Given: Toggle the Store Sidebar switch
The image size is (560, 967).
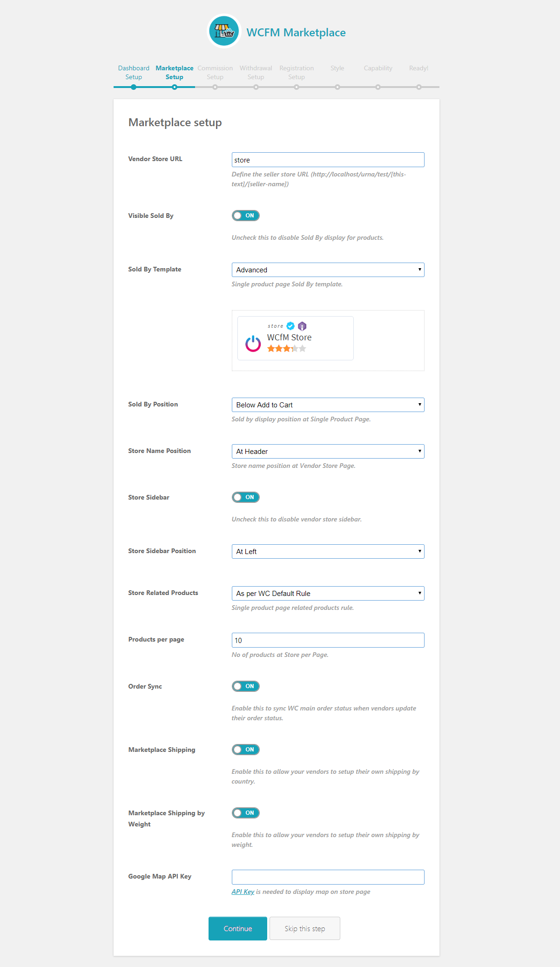Looking at the screenshot, I should (x=246, y=497).
